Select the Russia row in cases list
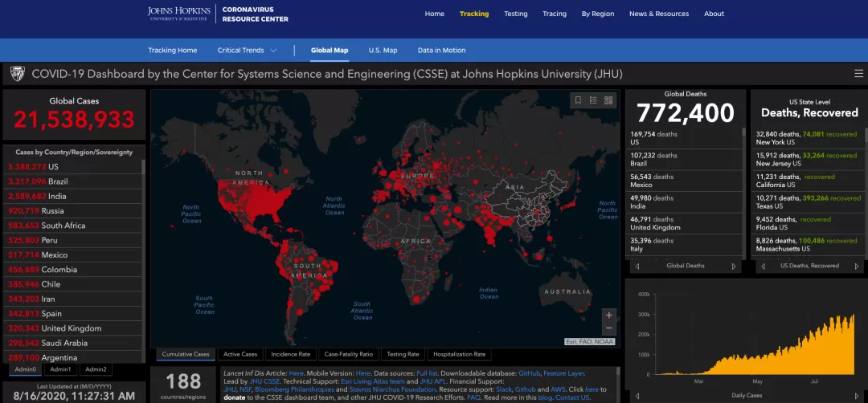The width and height of the screenshot is (868, 403). pos(74,210)
